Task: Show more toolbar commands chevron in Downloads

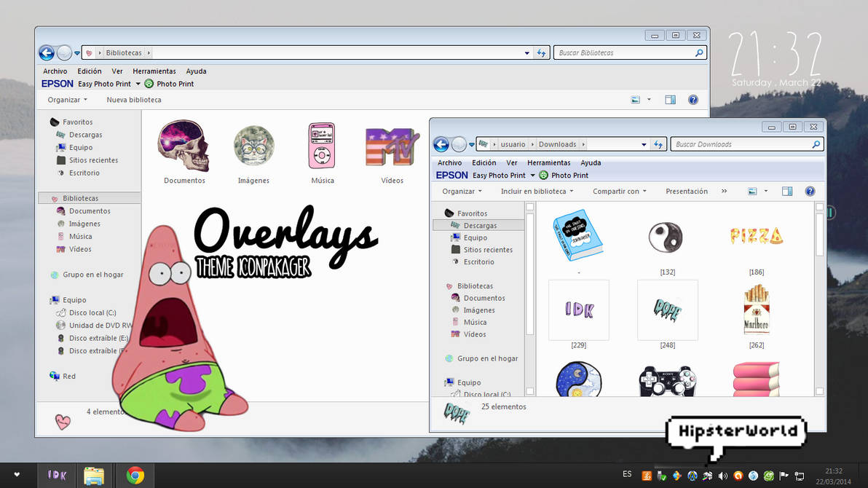Action: tap(724, 191)
